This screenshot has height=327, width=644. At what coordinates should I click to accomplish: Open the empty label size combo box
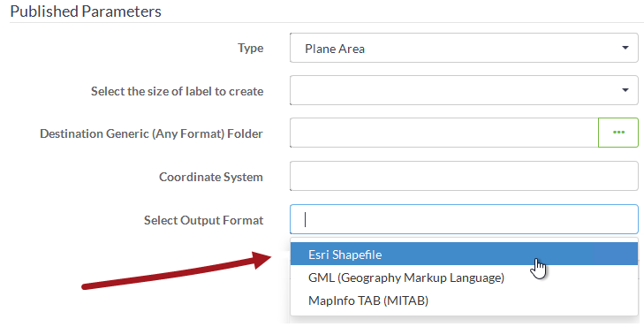(464, 90)
